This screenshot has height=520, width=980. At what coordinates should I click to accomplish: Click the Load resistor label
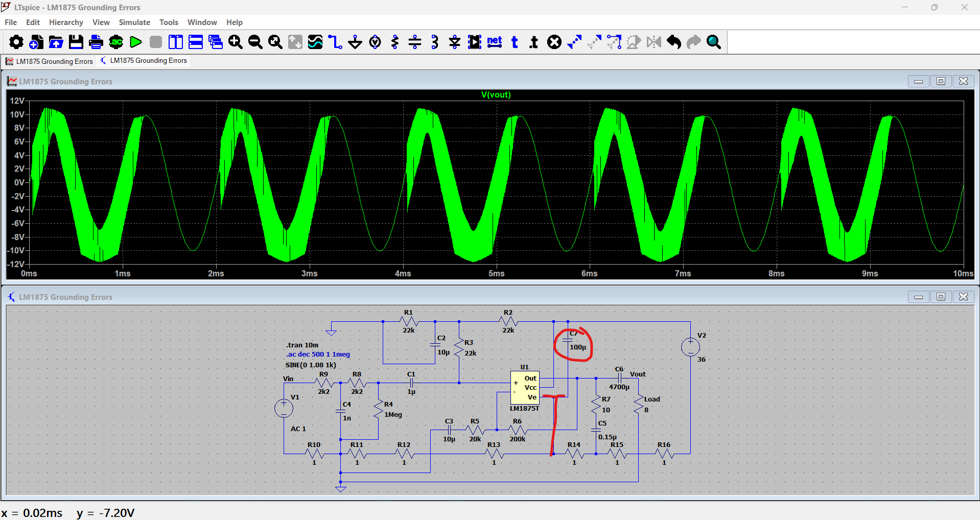click(x=652, y=399)
